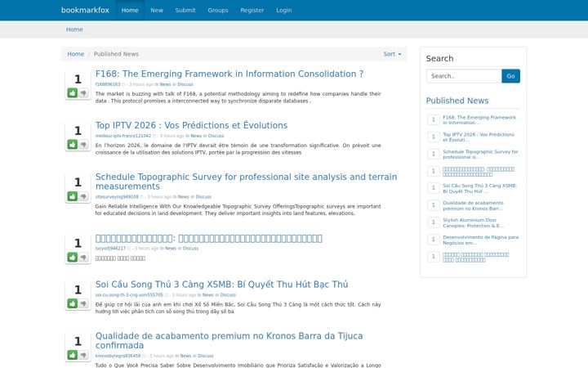The height and width of the screenshot is (368, 588).
Task: Open author profile meilleur-iptv-france121042
Action: (x=123, y=136)
